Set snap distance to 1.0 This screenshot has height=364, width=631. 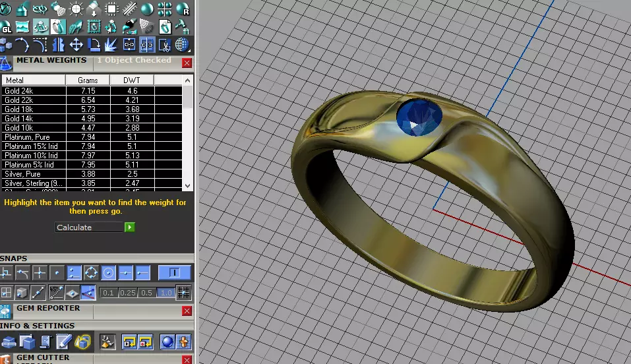pyautogui.click(x=165, y=293)
